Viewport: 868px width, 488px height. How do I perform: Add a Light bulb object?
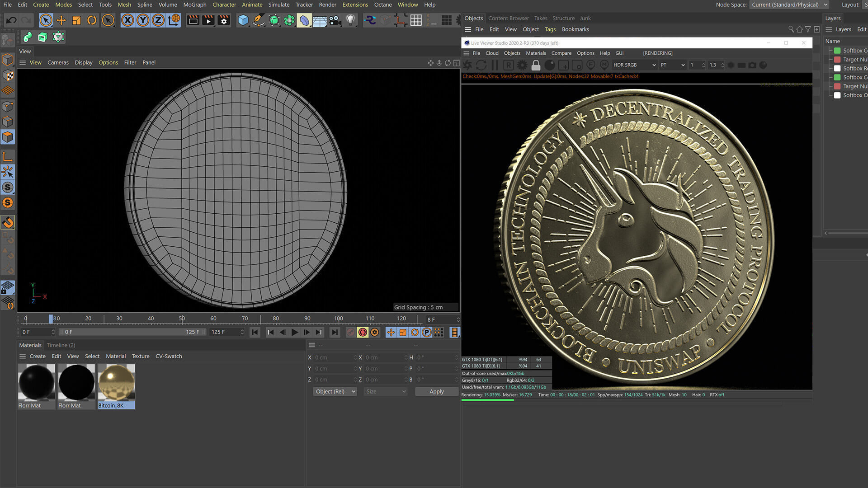pos(350,20)
